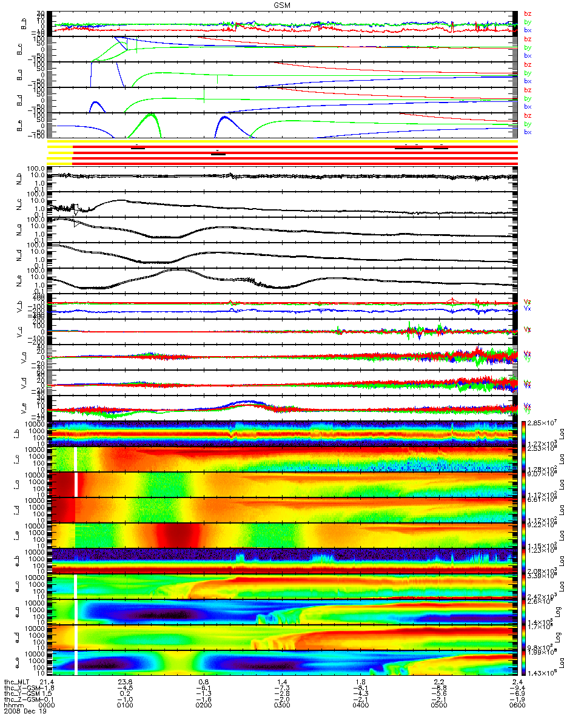
Task: Click the red and yellow status bar strip
Action: coord(283,152)
